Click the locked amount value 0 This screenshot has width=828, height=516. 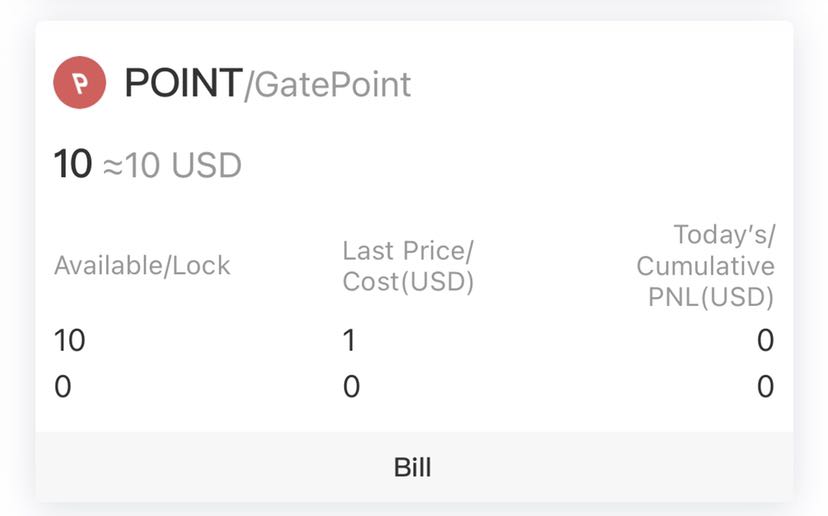click(x=63, y=387)
